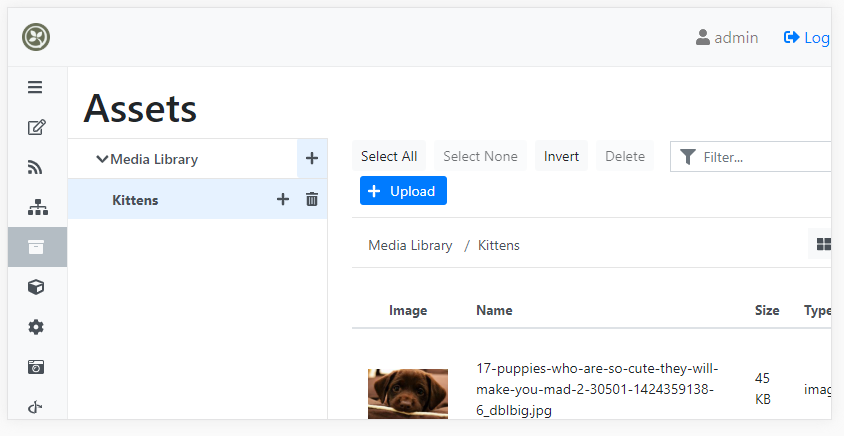Collapse the Media Library tree chevron
Screen dimensions: 844x436
(x=102, y=159)
